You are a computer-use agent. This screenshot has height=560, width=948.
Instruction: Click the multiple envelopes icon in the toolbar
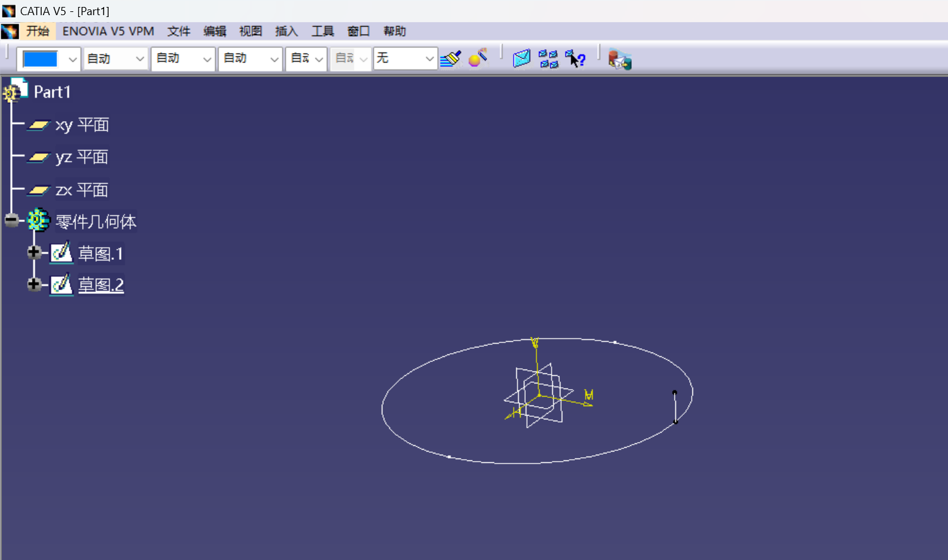(x=548, y=59)
